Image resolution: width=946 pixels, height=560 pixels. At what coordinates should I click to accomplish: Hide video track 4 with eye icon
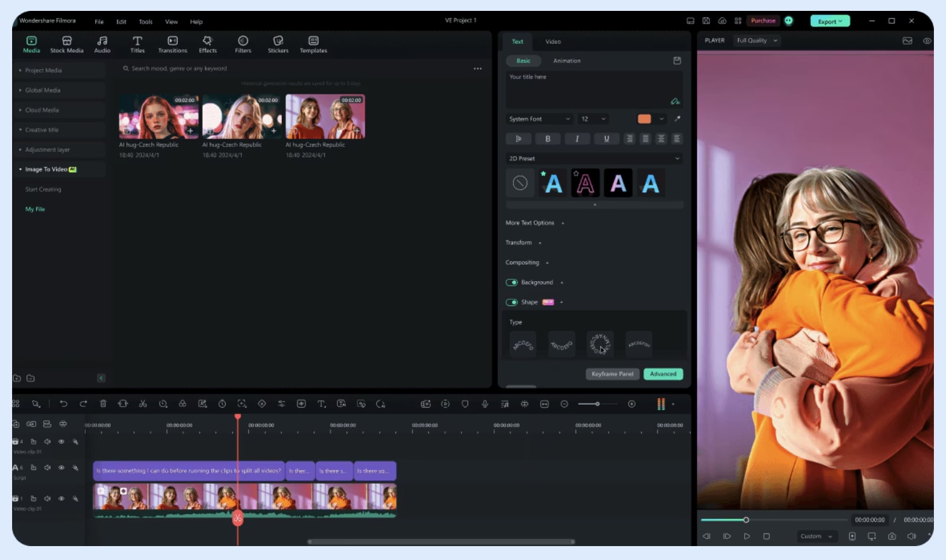[x=61, y=441]
